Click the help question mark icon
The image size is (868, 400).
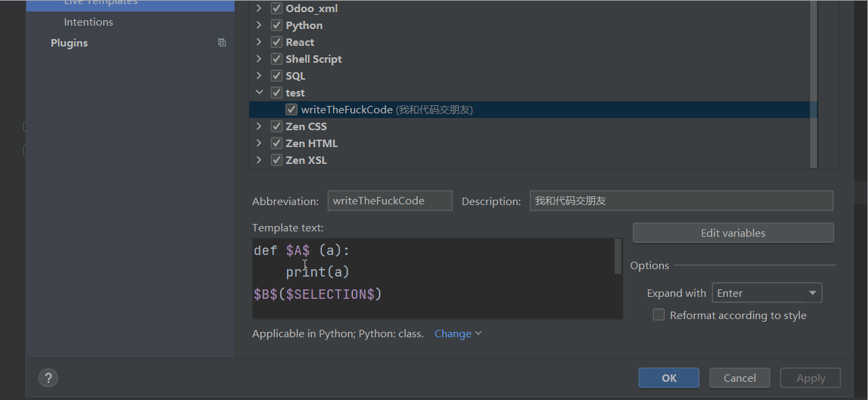(x=49, y=378)
